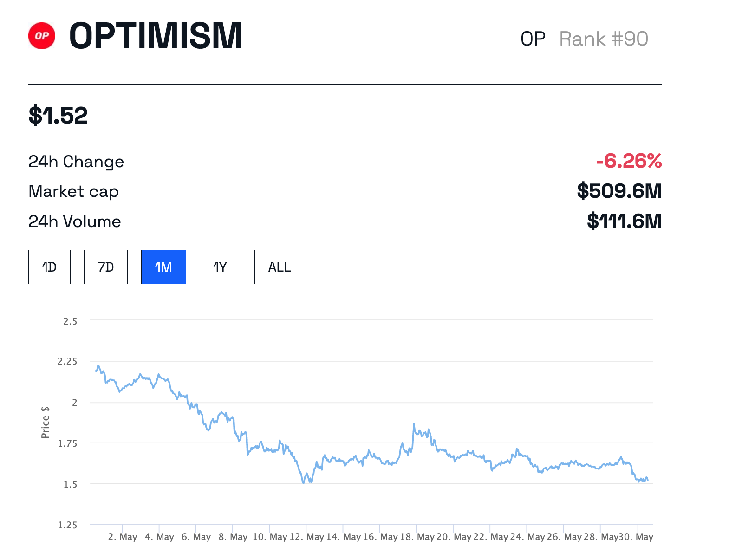Select the 1D time range button
The height and width of the screenshot is (560, 729).
[x=49, y=267]
